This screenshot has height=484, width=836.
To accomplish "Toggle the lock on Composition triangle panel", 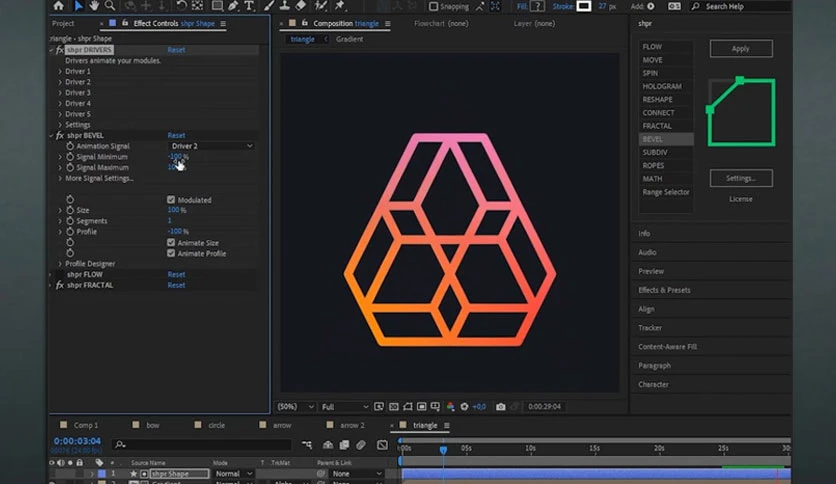I will pos(304,23).
